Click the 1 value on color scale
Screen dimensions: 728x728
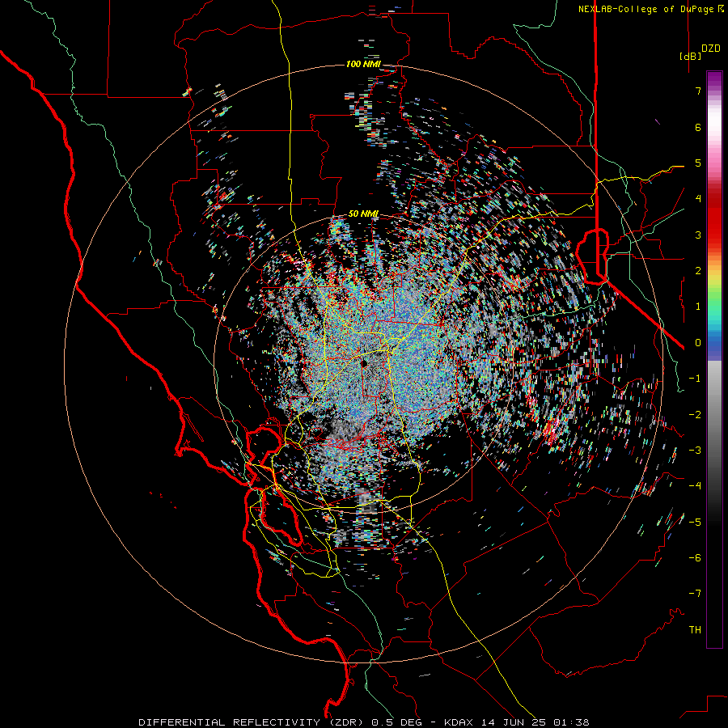coord(698,307)
